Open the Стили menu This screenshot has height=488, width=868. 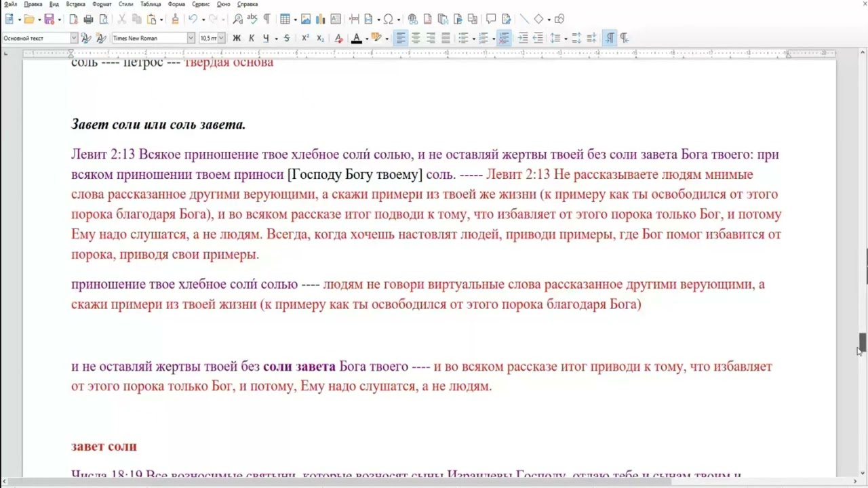coord(125,4)
